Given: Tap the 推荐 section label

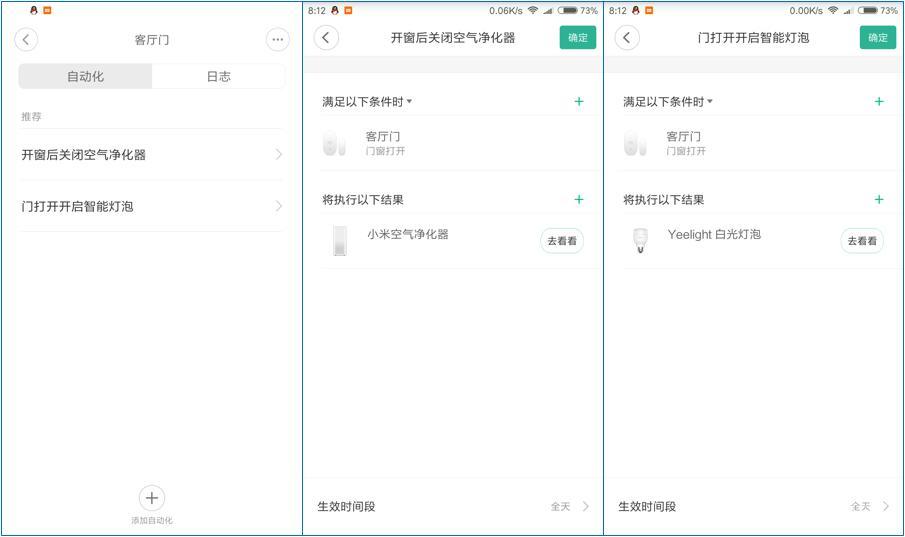Looking at the screenshot, I should click(x=31, y=117).
